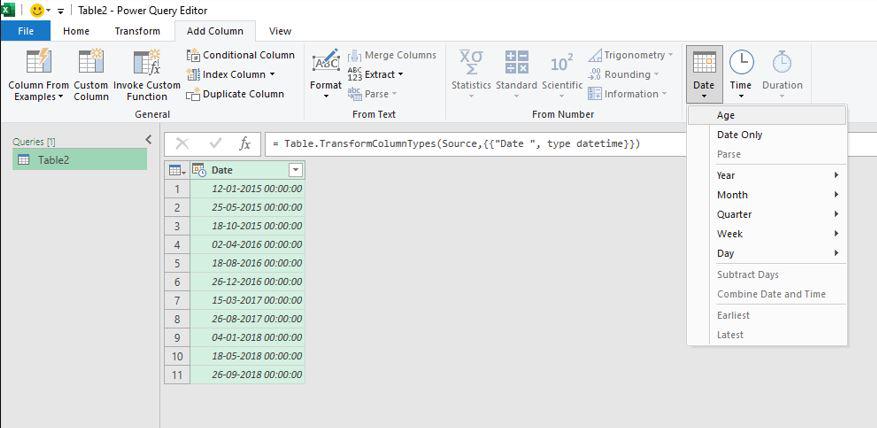Click Duplicate Column
The width and height of the screenshot is (877, 428).
point(235,94)
